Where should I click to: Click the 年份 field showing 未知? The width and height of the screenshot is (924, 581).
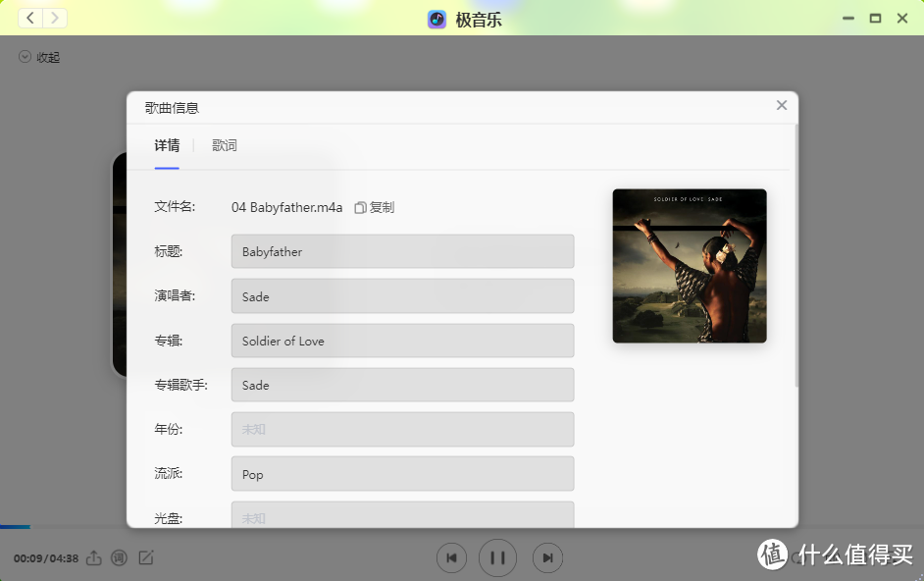402,430
